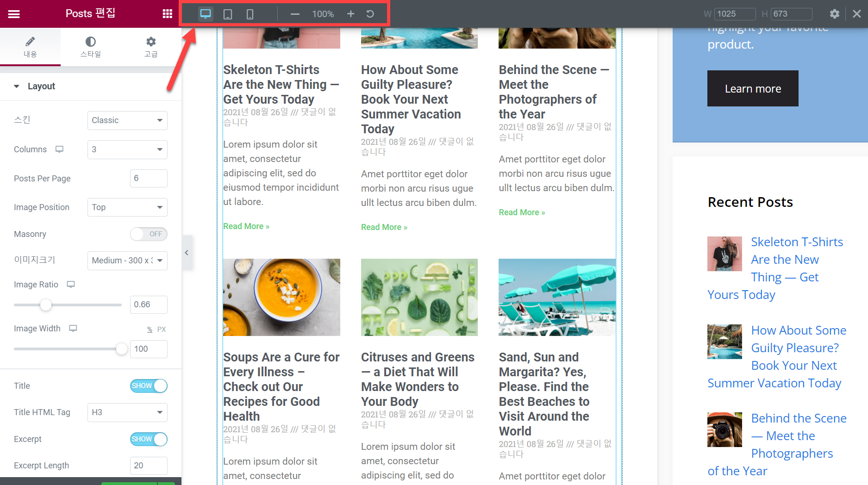This screenshot has height=485, width=868.
Task: Open Soups Are a Cure post title
Action: (281, 387)
